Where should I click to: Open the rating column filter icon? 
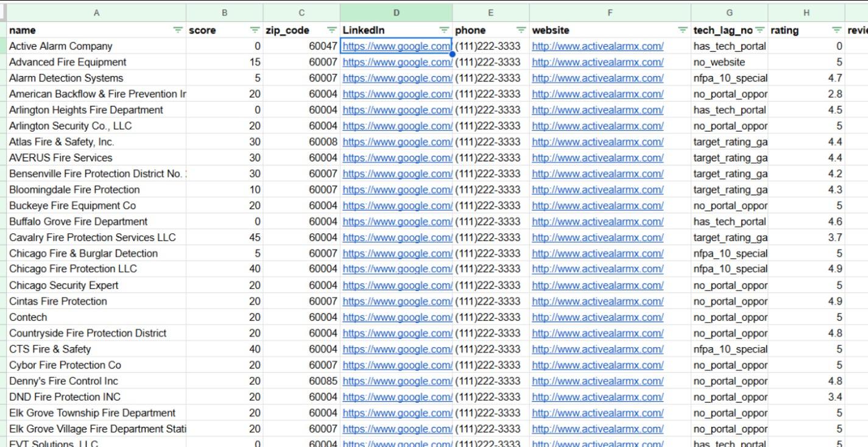(x=837, y=30)
